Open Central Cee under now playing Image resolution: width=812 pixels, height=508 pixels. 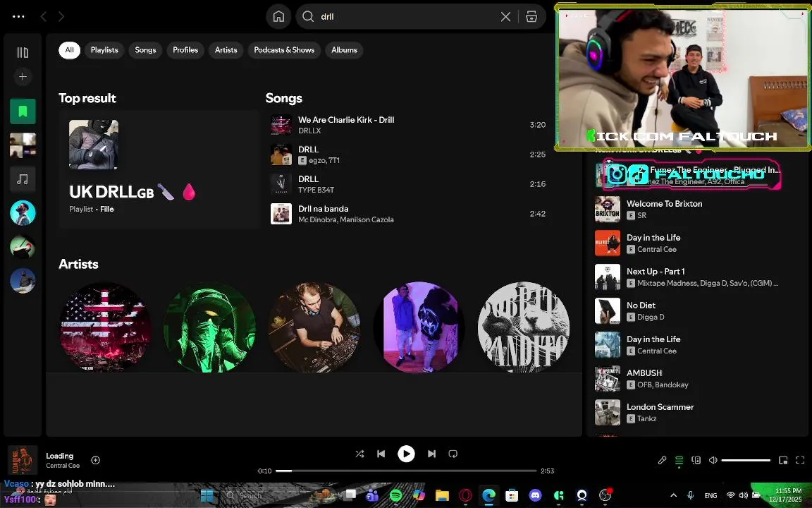tap(63, 466)
